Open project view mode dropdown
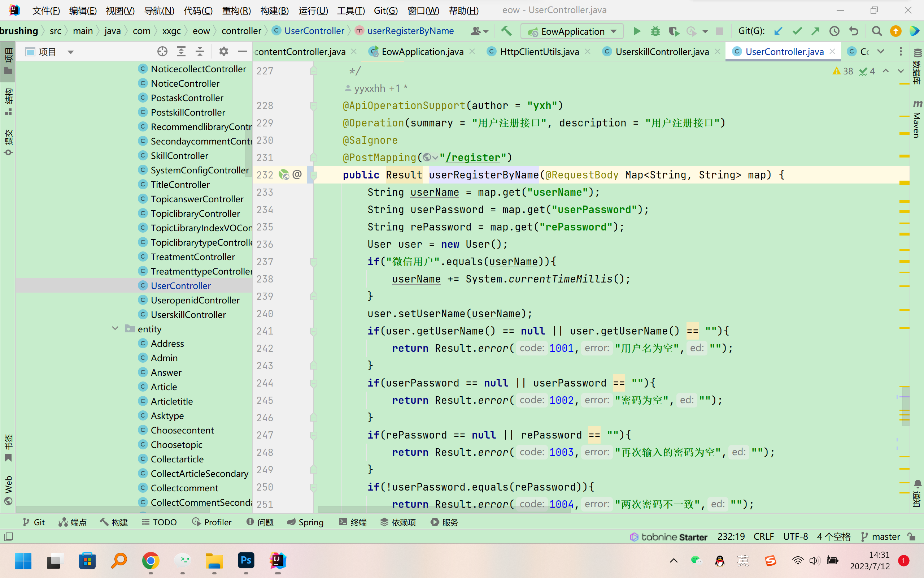The image size is (924, 578). click(x=71, y=52)
